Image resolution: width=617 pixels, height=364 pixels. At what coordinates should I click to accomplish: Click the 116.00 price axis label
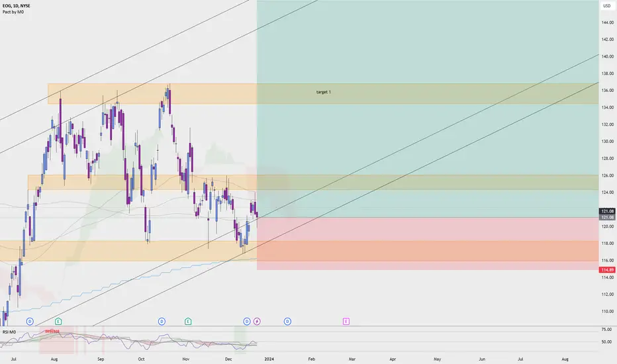click(x=608, y=260)
